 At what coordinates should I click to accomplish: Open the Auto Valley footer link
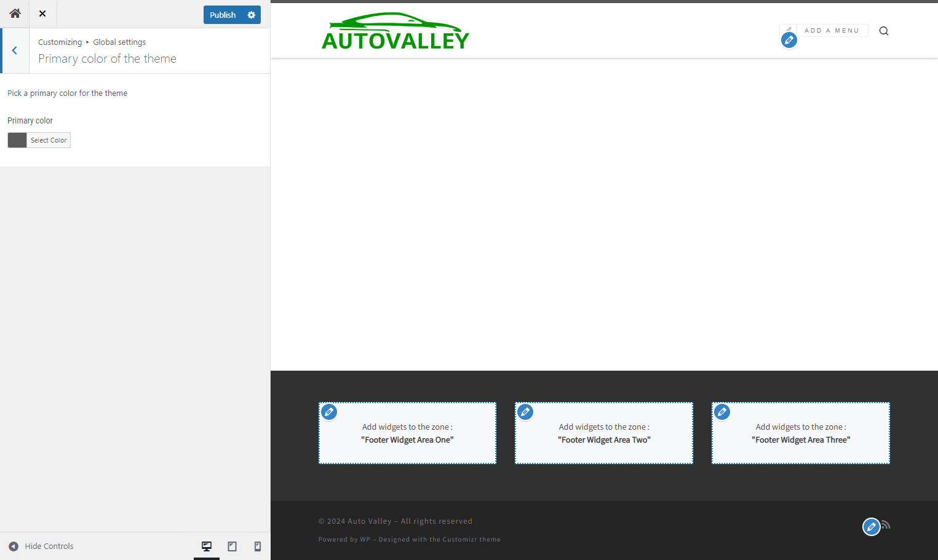click(370, 521)
